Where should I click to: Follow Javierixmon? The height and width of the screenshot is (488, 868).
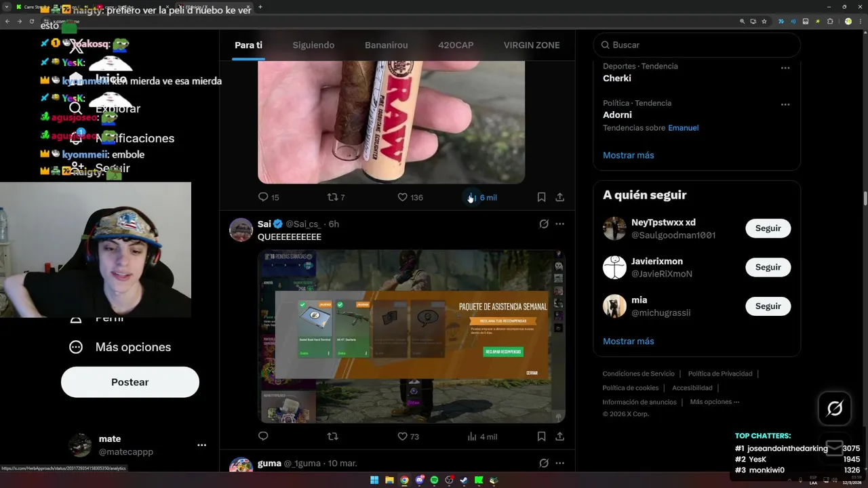[768, 267]
